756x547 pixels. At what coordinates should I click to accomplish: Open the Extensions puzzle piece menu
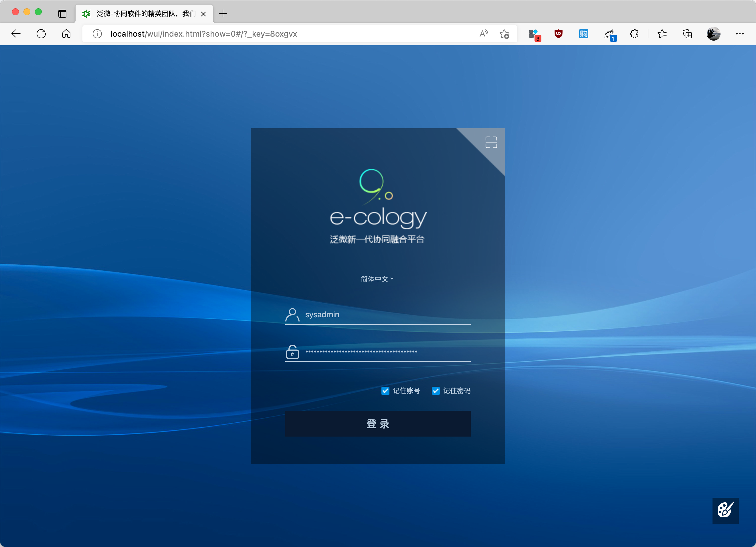[634, 34]
